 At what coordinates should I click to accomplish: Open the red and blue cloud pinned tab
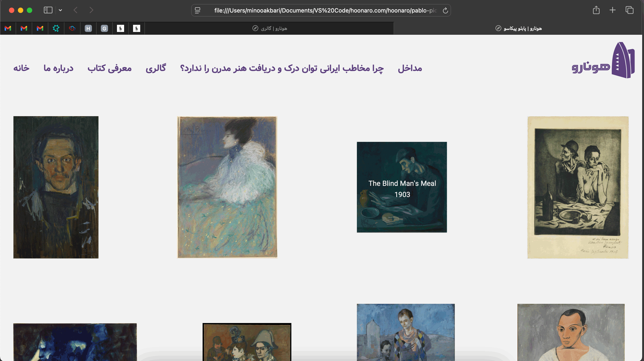(72, 28)
